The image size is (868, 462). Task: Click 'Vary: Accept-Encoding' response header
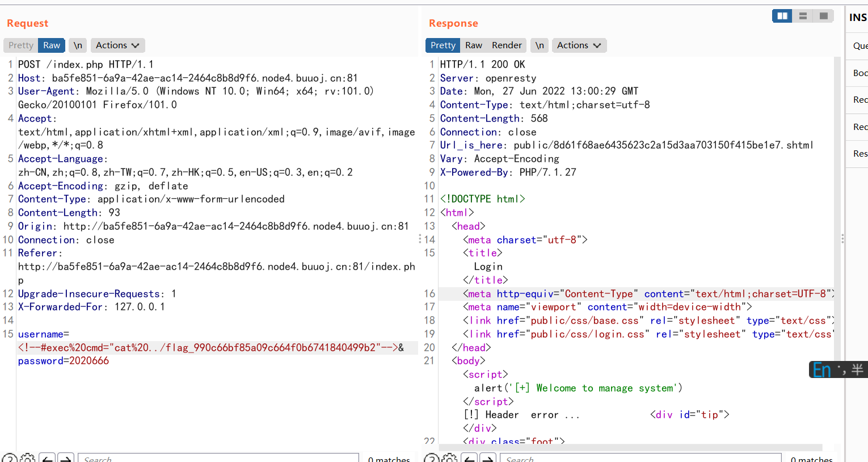500,159
